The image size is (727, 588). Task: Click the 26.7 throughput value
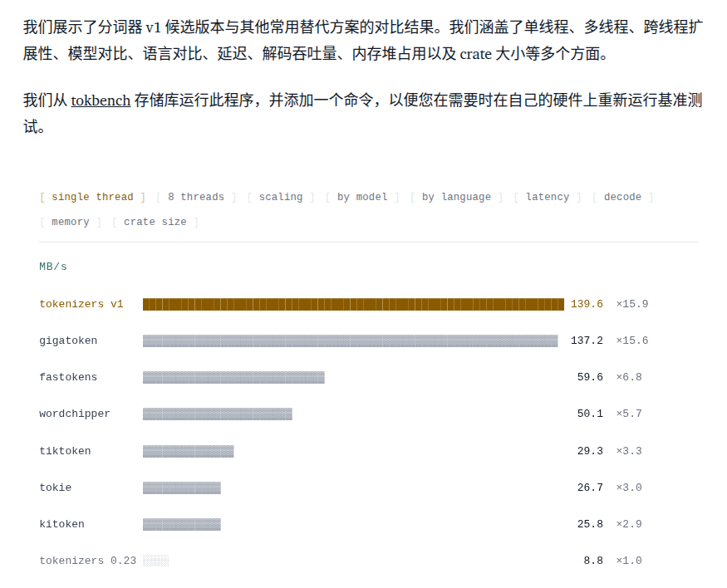pyautogui.click(x=590, y=488)
